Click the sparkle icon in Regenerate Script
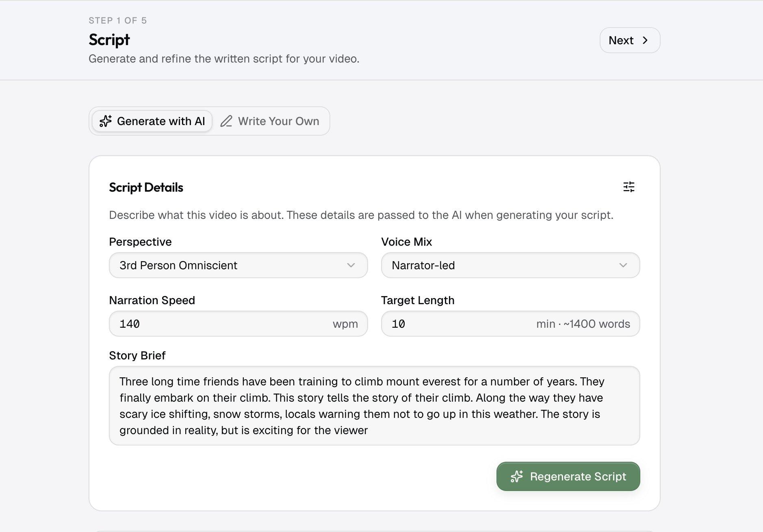Viewport: 763px width, 532px height. click(517, 476)
